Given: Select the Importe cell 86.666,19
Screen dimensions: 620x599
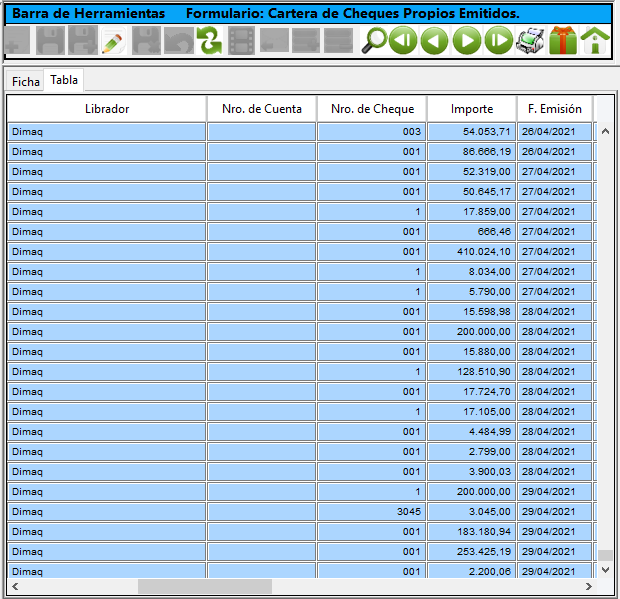Looking at the screenshot, I should (472, 152).
